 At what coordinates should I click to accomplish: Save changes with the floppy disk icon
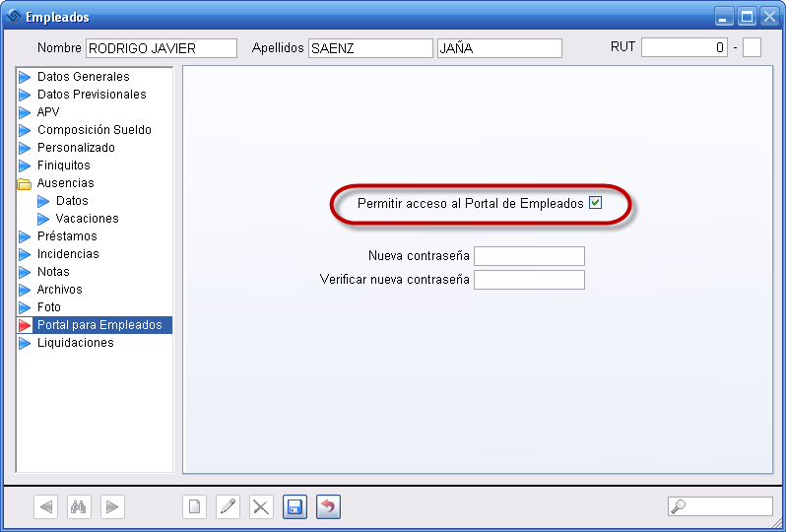coord(295,507)
